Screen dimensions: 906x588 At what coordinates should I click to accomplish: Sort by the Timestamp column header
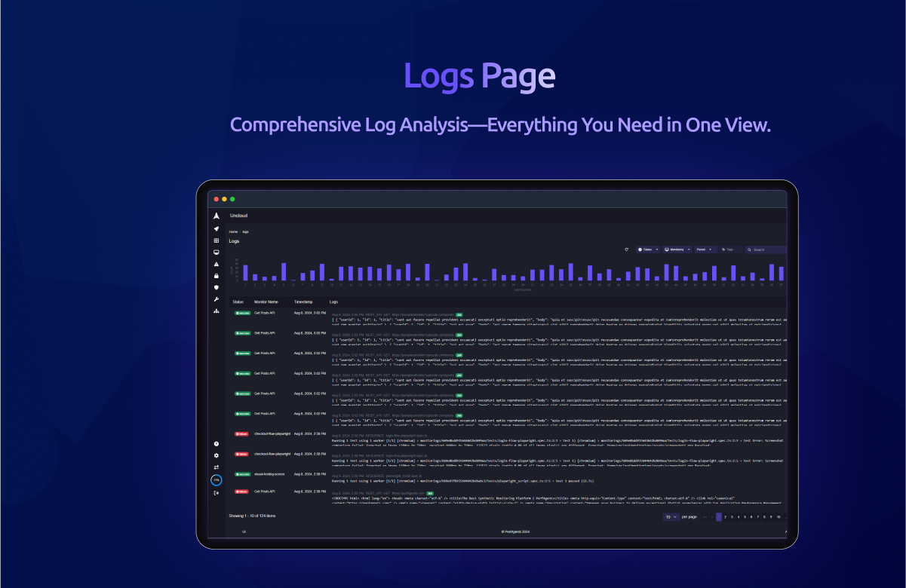click(303, 301)
